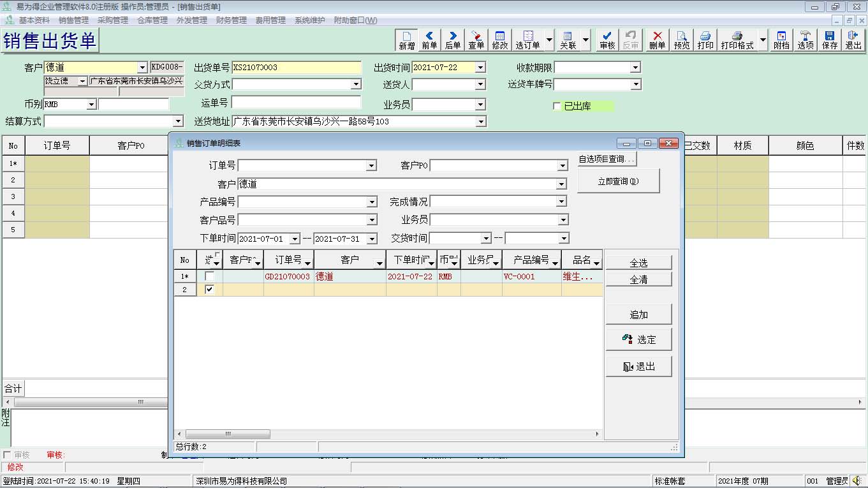Screen dimensions: 868x488
Task: Open the 结算方式 dropdown
Action: (x=178, y=121)
